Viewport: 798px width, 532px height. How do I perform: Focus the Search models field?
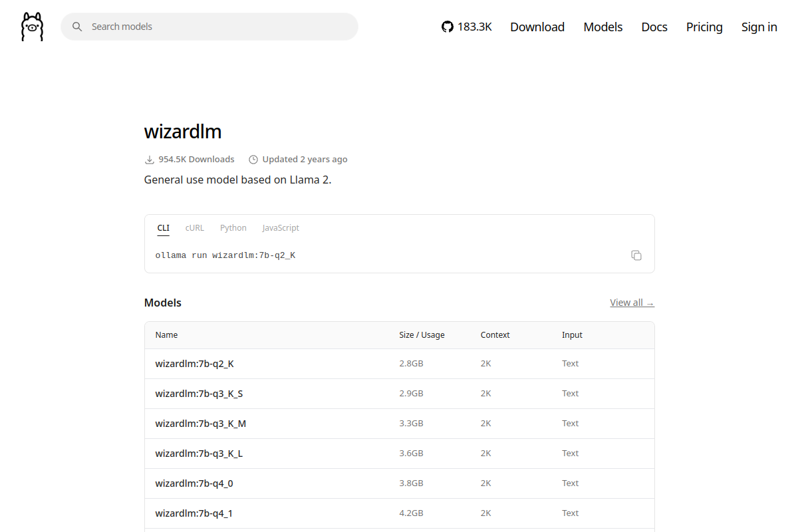[209, 27]
